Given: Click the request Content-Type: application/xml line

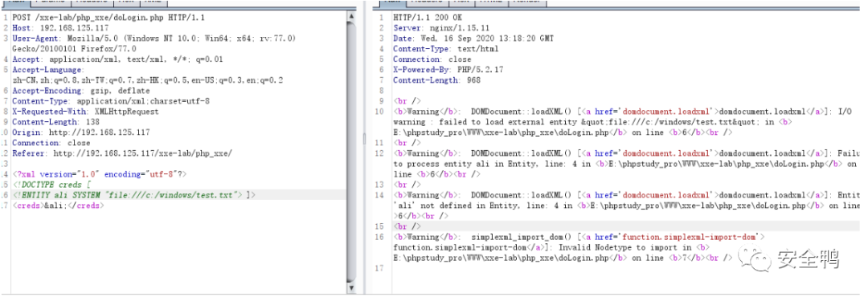Looking at the screenshot, I should [x=111, y=101].
